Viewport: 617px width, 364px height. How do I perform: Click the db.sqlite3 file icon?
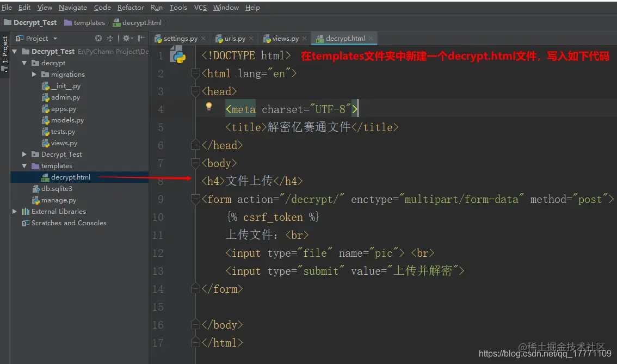[x=36, y=188]
